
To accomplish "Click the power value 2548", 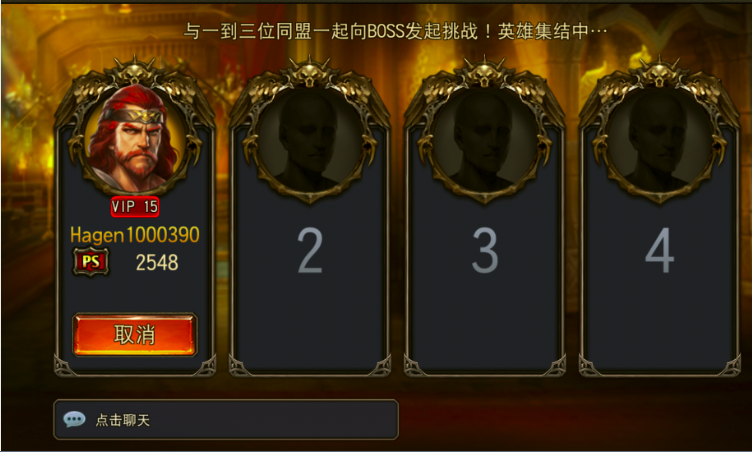I will click(157, 262).
